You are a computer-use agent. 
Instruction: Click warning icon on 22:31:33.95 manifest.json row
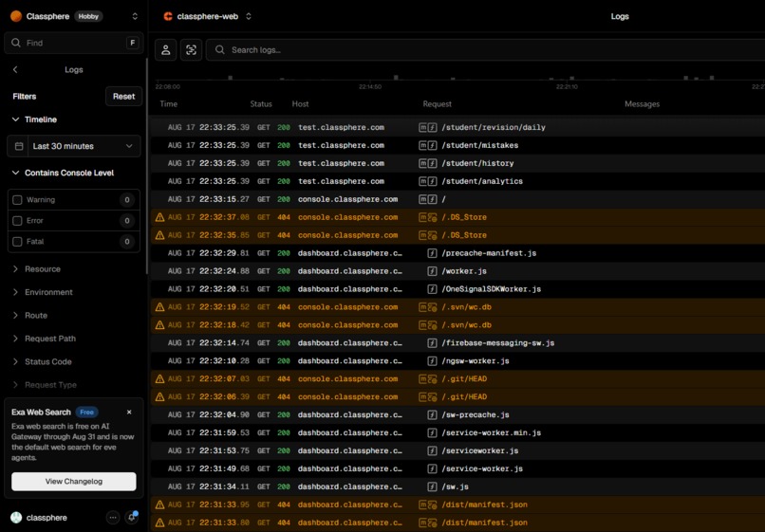[x=159, y=504]
